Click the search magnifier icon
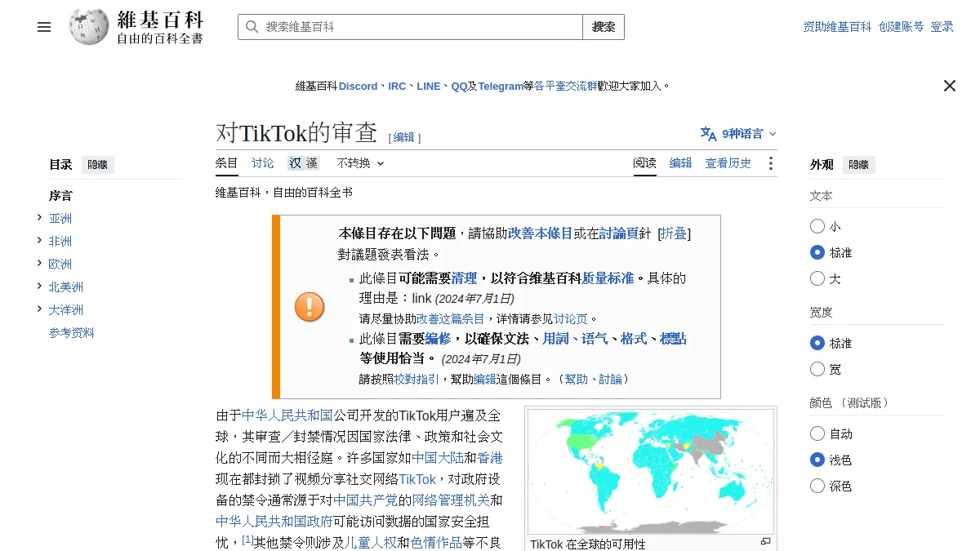 click(252, 27)
